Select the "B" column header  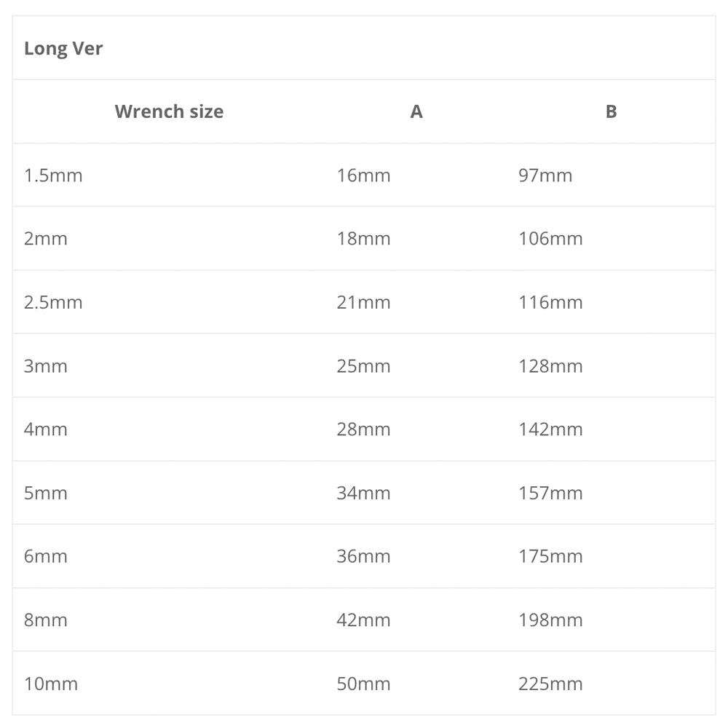pos(611,111)
